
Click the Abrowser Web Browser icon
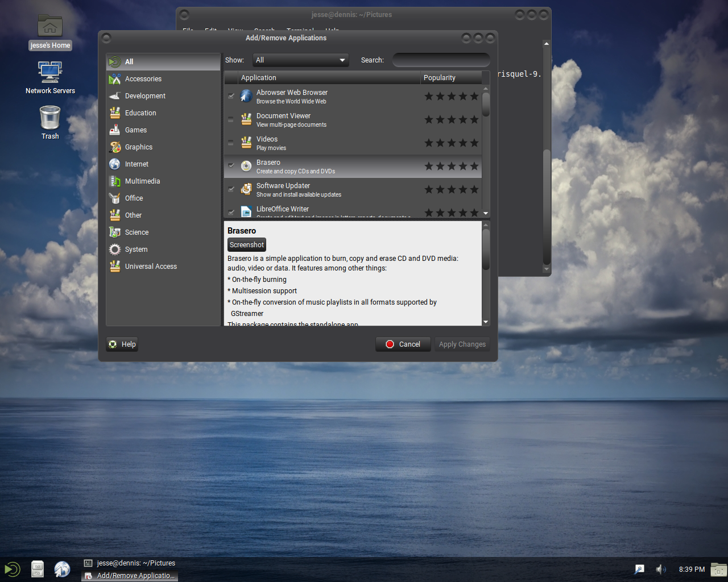(246, 96)
